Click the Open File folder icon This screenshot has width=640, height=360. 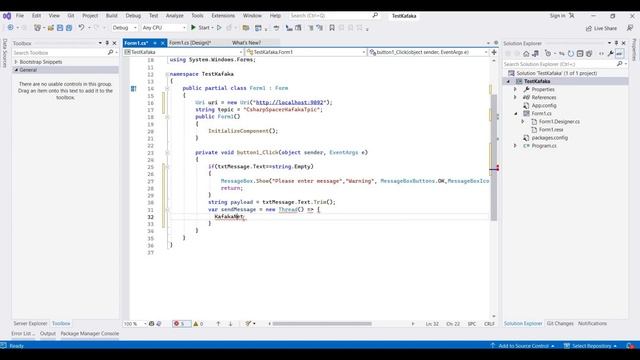(x=51, y=28)
